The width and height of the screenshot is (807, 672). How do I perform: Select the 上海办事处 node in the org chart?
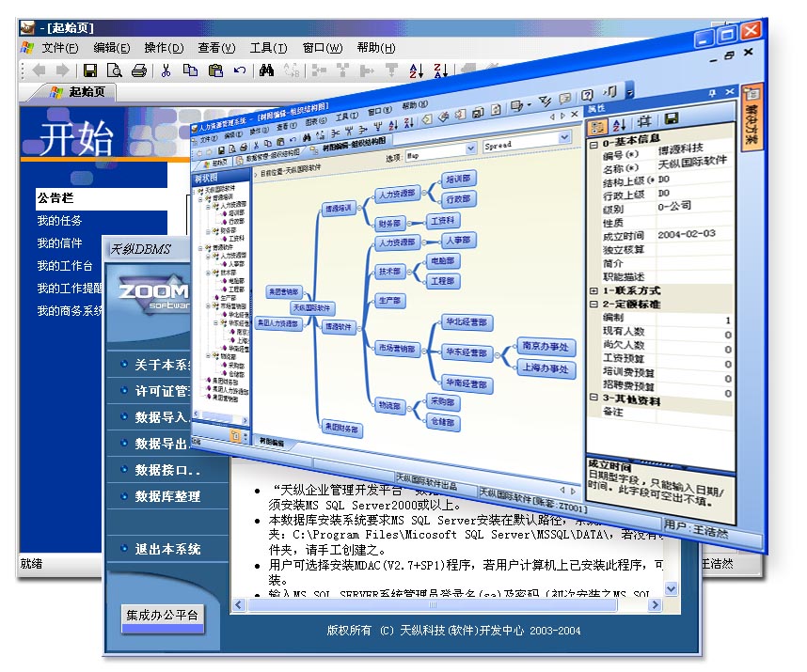pos(546,368)
